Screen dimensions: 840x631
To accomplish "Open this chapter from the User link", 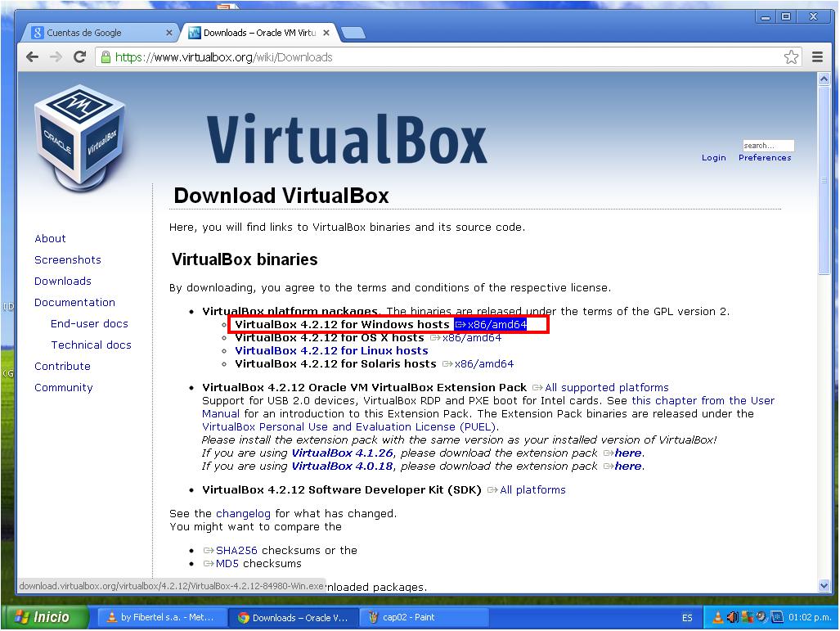I will pos(703,400).
